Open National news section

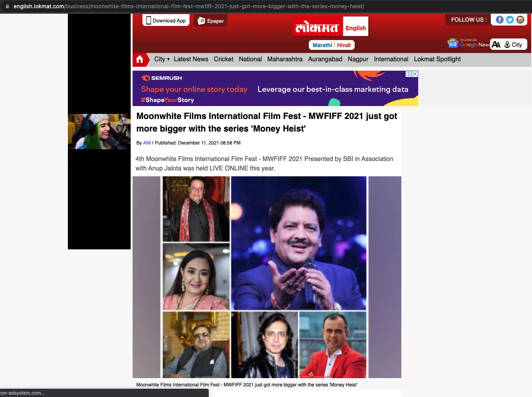click(x=250, y=59)
